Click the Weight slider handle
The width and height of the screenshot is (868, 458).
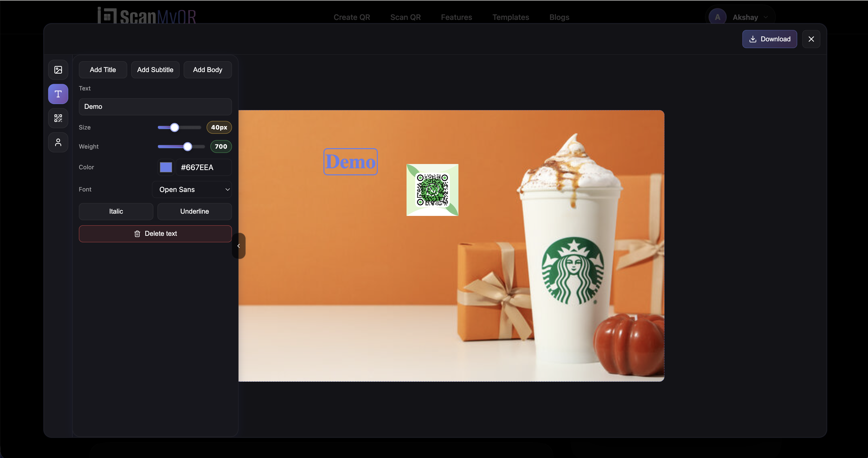187,147
